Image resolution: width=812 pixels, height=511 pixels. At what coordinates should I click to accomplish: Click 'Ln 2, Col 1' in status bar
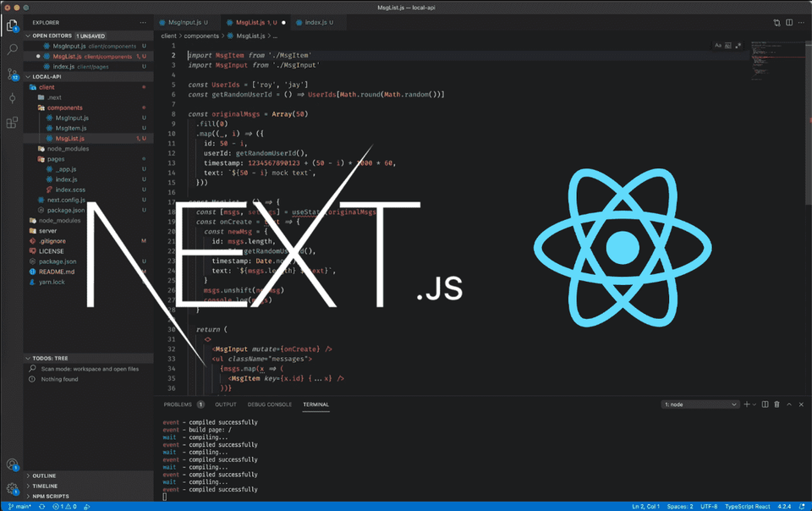[645, 506]
